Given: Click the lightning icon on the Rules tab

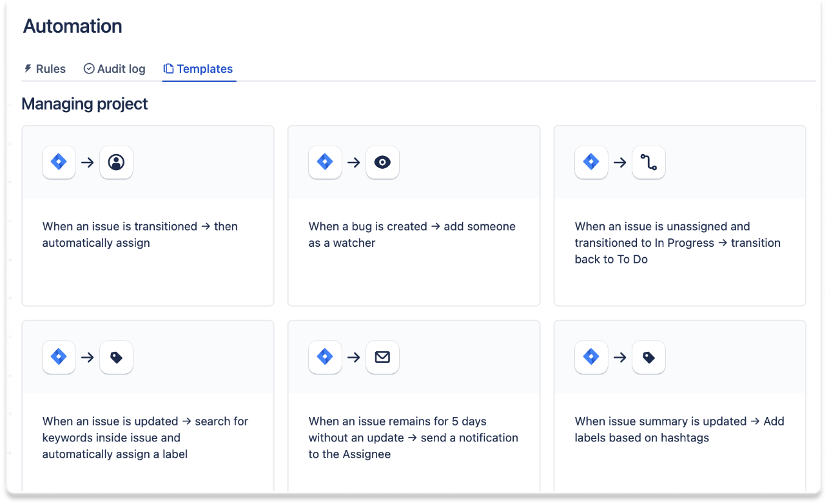Looking at the screenshot, I should tap(26, 68).
